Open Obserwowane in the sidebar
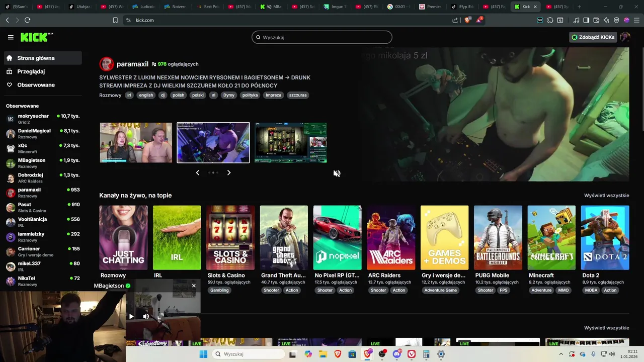This screenshot has height=362, width=644. 42,85
